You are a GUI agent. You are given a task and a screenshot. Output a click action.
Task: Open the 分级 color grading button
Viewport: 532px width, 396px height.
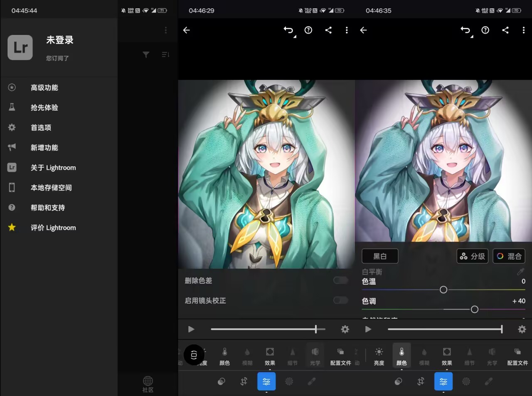pos(473,256)
